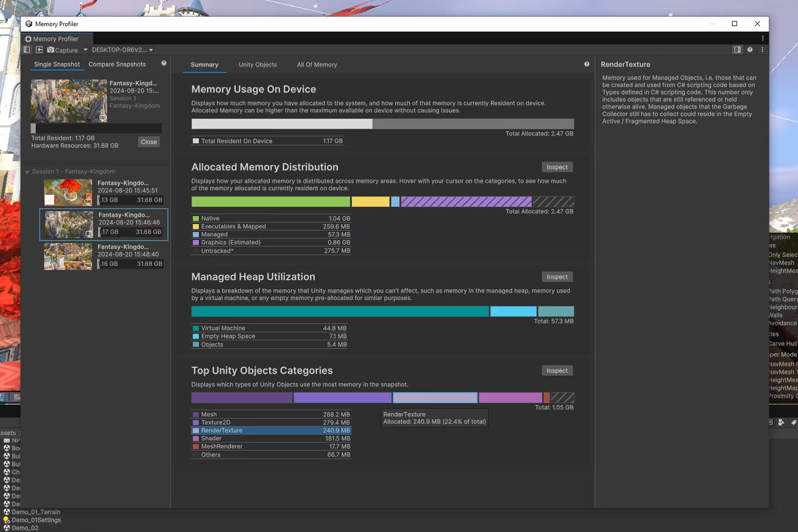798x532 pixels.
Task: Select snapshot captured at 15:46:46
Action: pyautogui.click(x=104, y=224)
